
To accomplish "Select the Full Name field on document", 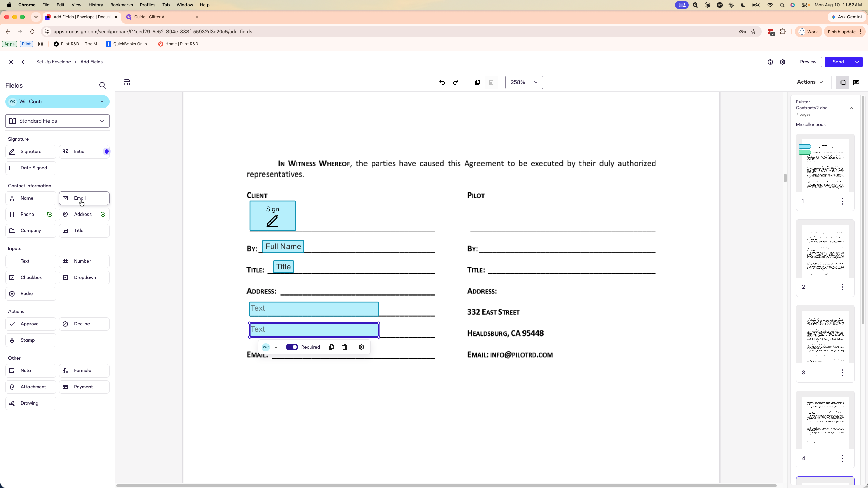I will [283, 246].
